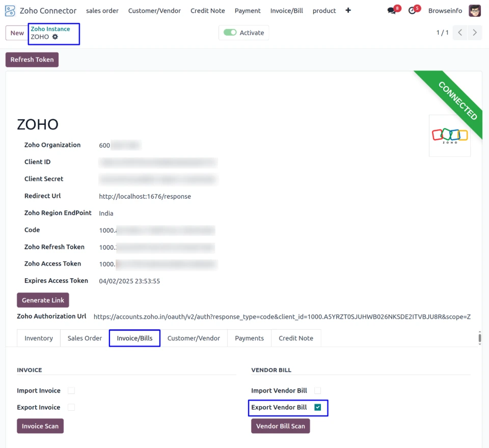Go to next record arrow

click(x=475, y=33)
